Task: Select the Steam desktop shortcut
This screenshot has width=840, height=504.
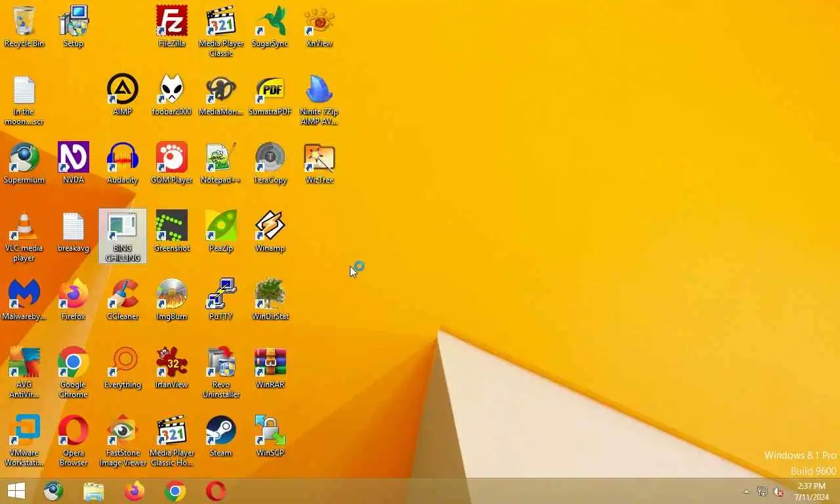Action: coord(221,436)
